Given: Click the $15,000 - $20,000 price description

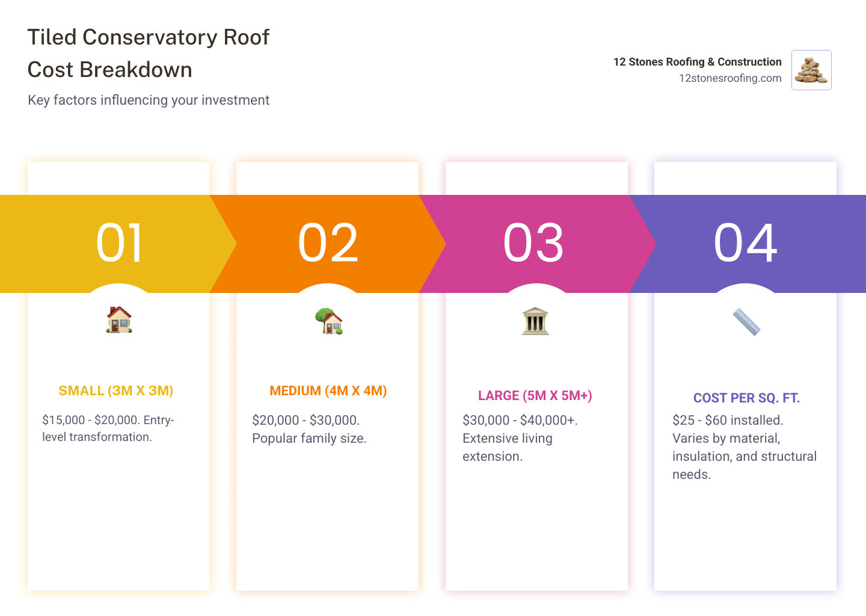Looking at the screenshot, I should coord(108,428).
